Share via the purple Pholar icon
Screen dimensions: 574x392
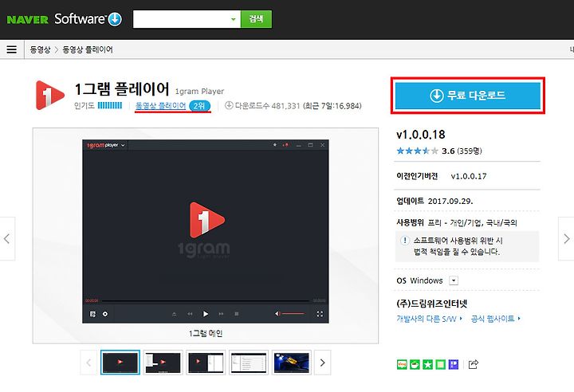[x=453, y=365]
